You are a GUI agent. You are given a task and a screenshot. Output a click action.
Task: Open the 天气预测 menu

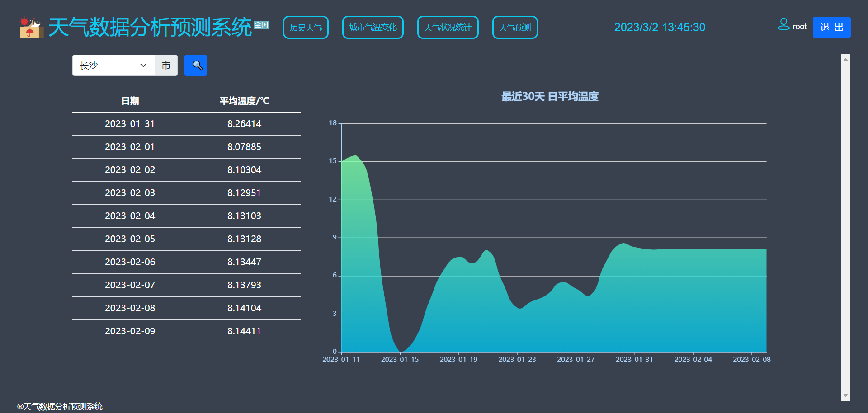(515, 28)
